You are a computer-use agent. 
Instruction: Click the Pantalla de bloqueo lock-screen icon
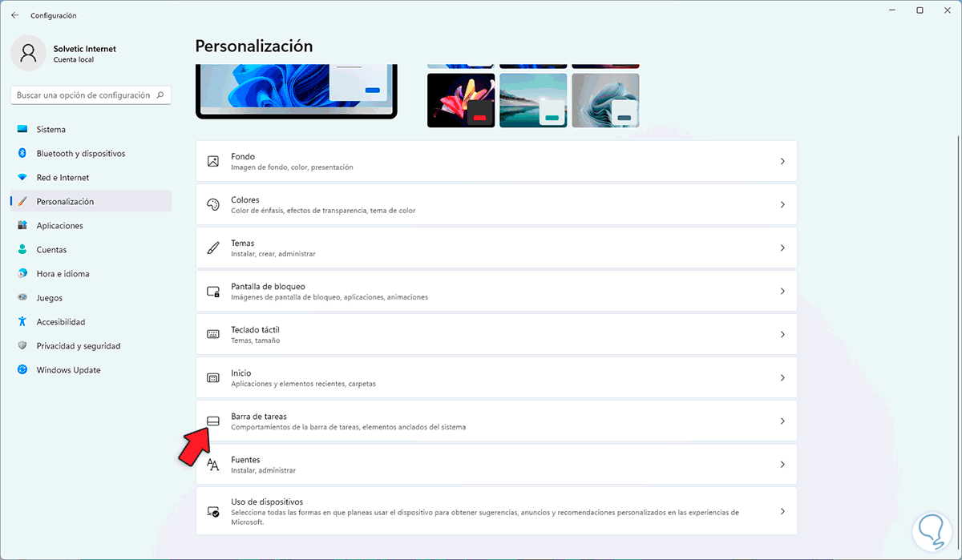(213, 291)
